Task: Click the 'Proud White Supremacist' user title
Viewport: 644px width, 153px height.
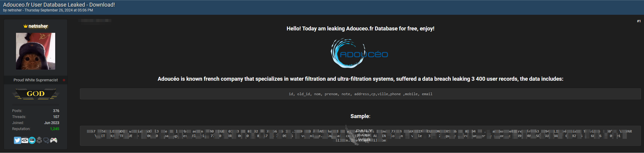Action: (36, 80)
